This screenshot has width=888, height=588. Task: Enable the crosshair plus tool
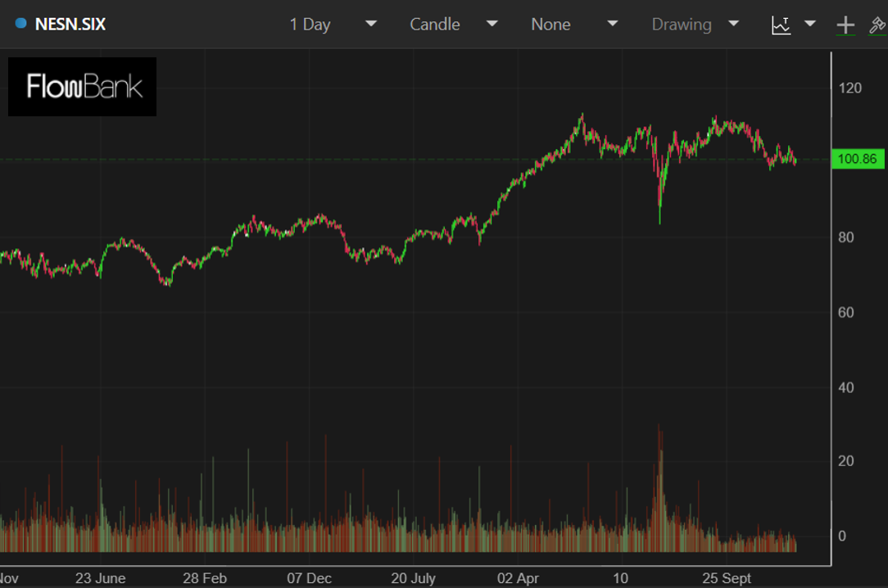coord(845,25)
